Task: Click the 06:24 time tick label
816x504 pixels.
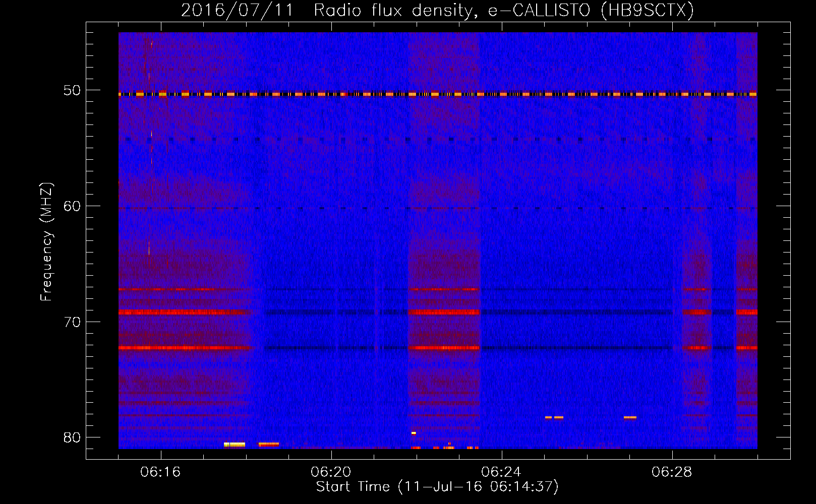Action: click(501, 472)
